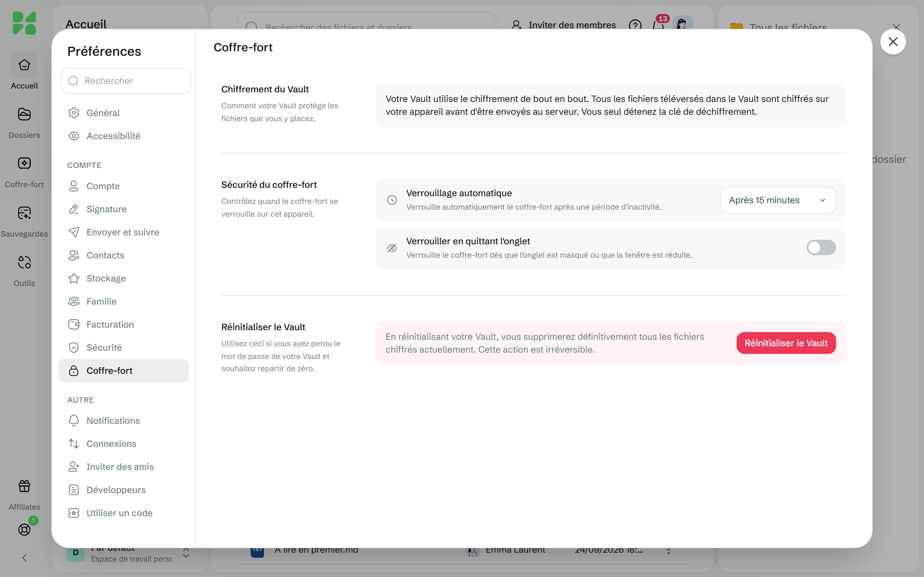Open the Accueil home icon in sidebar
This screenshot has width=924, height=577.
(24, 65)
